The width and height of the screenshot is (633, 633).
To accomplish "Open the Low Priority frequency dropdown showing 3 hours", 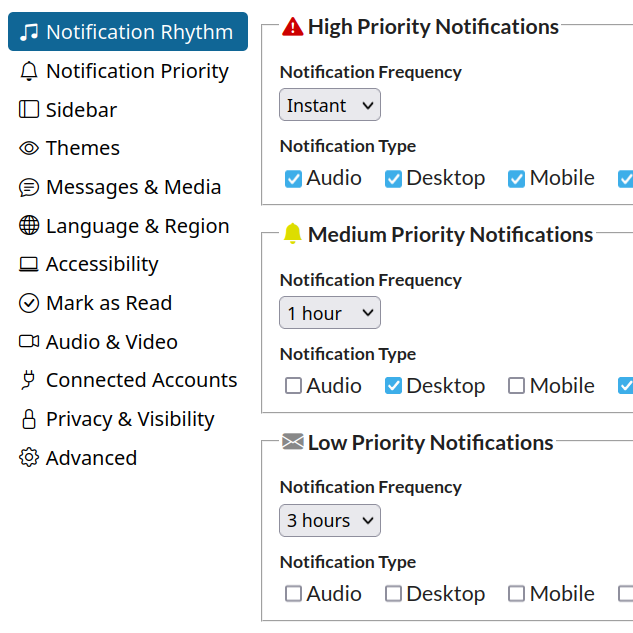I will 330,520.
